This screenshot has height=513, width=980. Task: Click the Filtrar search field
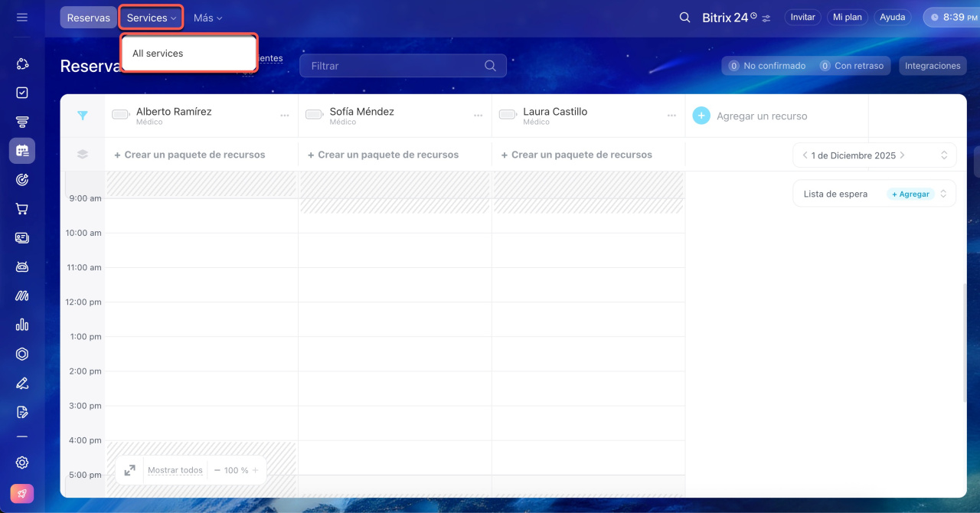click(394, 66)
